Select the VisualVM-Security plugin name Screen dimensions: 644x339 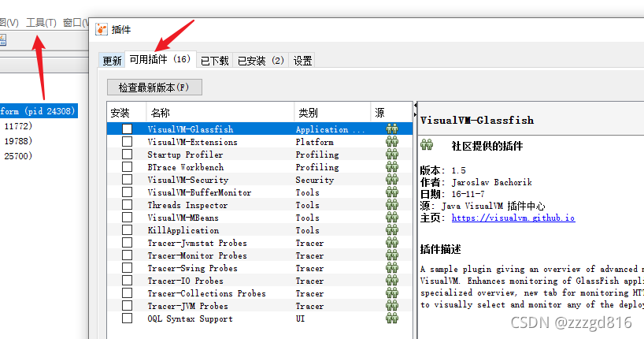[x=187, y=180]
